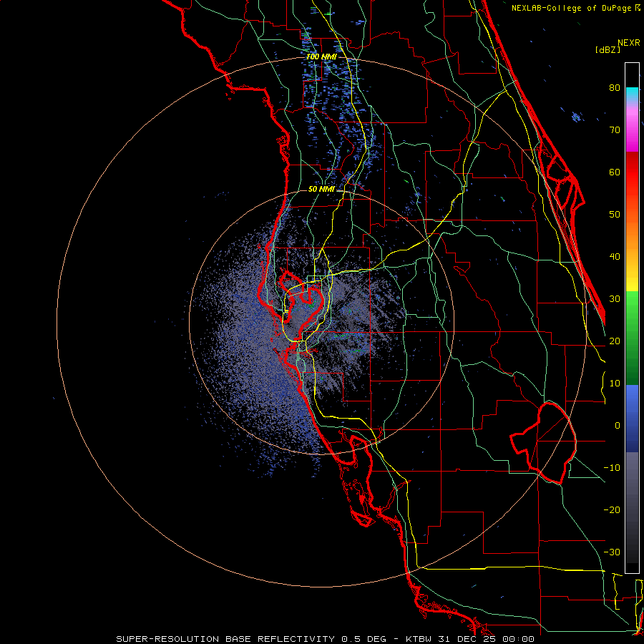Click the -20 value on the dBZ scale

[612, 510]
